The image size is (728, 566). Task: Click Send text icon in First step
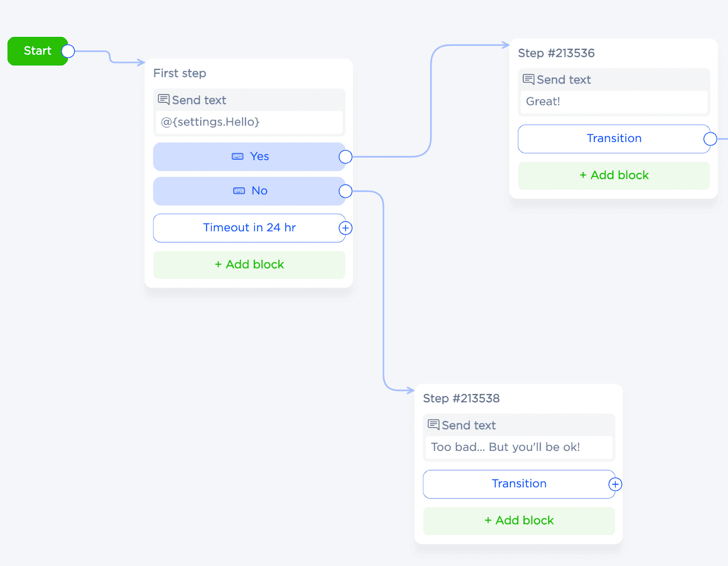point(164,100)
